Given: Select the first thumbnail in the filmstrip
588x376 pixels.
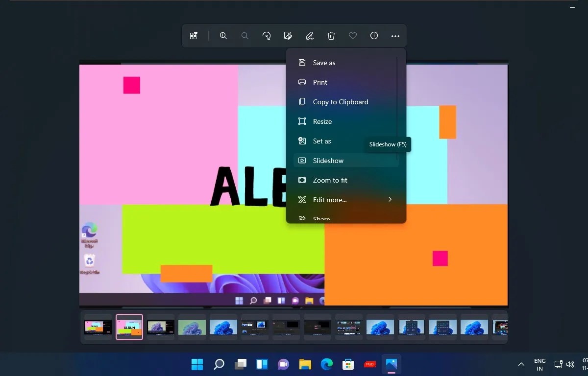Looking at the screenshot, I should (x=98, y=327).
